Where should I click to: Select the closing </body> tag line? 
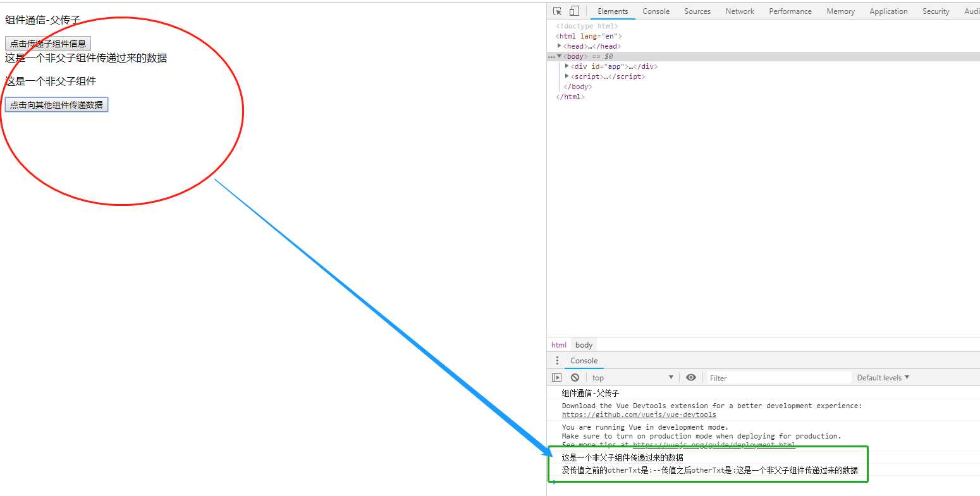(578, 87)
